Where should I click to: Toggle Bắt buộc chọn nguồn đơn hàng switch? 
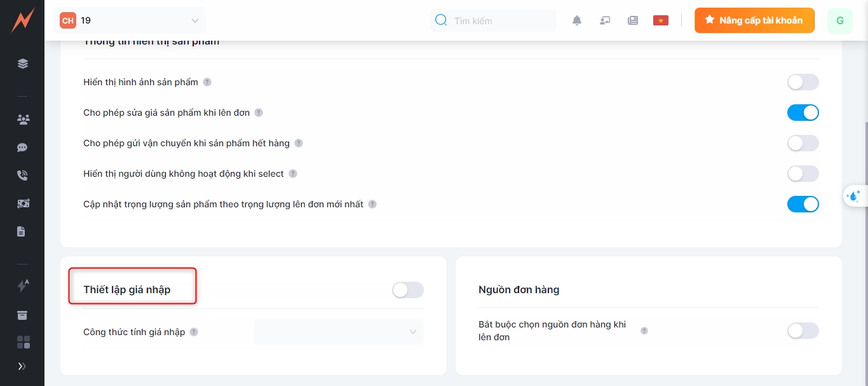tap(803, 331)
